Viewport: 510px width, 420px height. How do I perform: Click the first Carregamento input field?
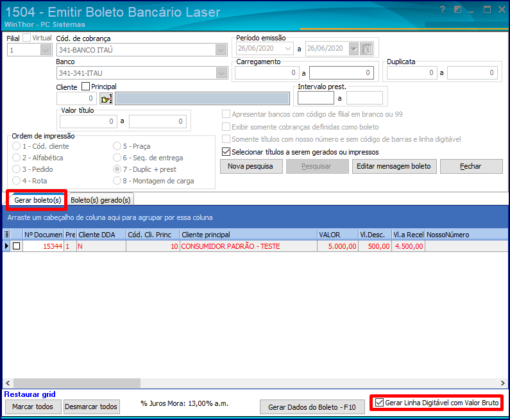point(267,73)
